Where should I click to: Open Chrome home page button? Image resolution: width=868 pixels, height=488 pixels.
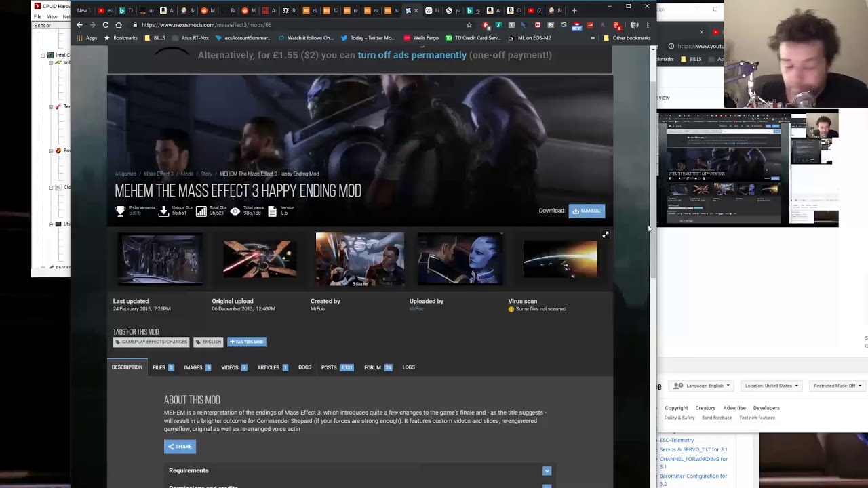tap(119, 24)
